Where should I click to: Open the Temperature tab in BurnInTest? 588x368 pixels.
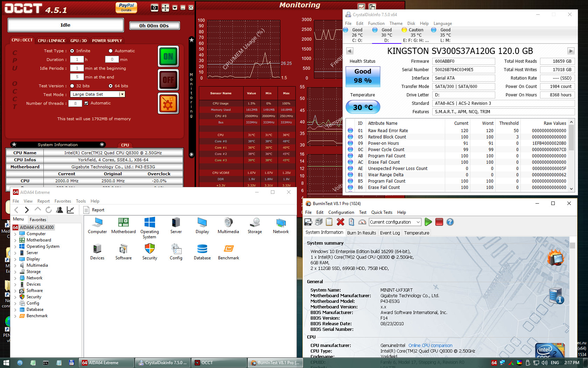pos(416,233)
